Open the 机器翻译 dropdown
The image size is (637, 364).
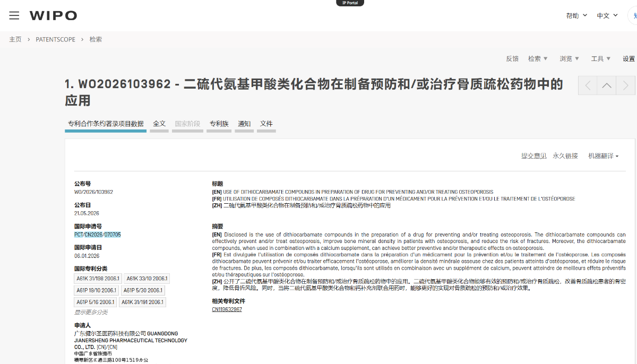(603, 156)
